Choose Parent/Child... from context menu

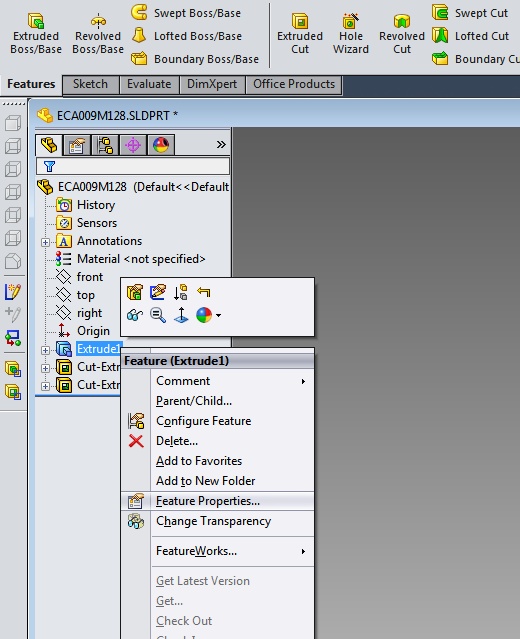[217, 401]
